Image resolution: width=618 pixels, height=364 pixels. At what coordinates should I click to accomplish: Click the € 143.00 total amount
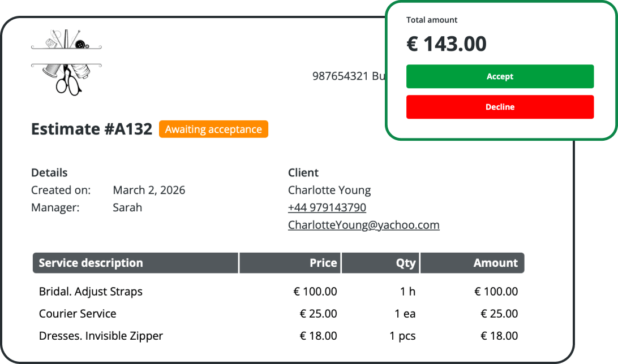(447, 44)
